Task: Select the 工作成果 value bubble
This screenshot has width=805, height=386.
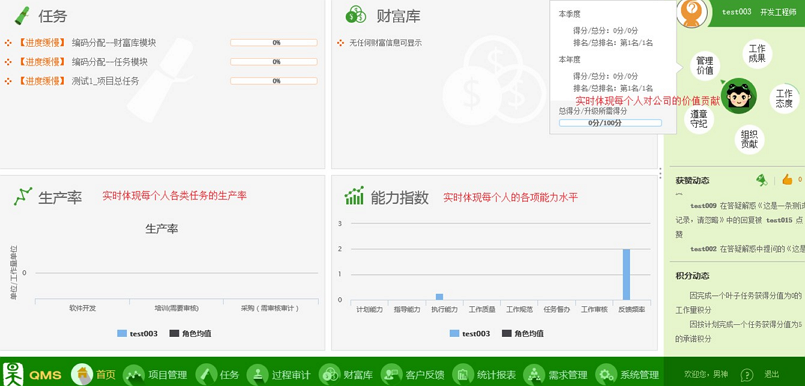Action: coord(757,53)
